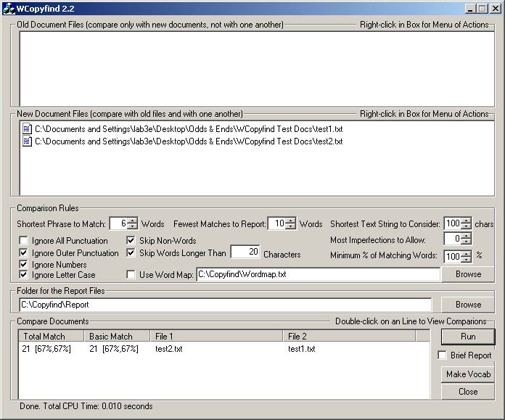Increase Minimum % of Matching Words
The image size is (505, 420).
coord(466,254)
